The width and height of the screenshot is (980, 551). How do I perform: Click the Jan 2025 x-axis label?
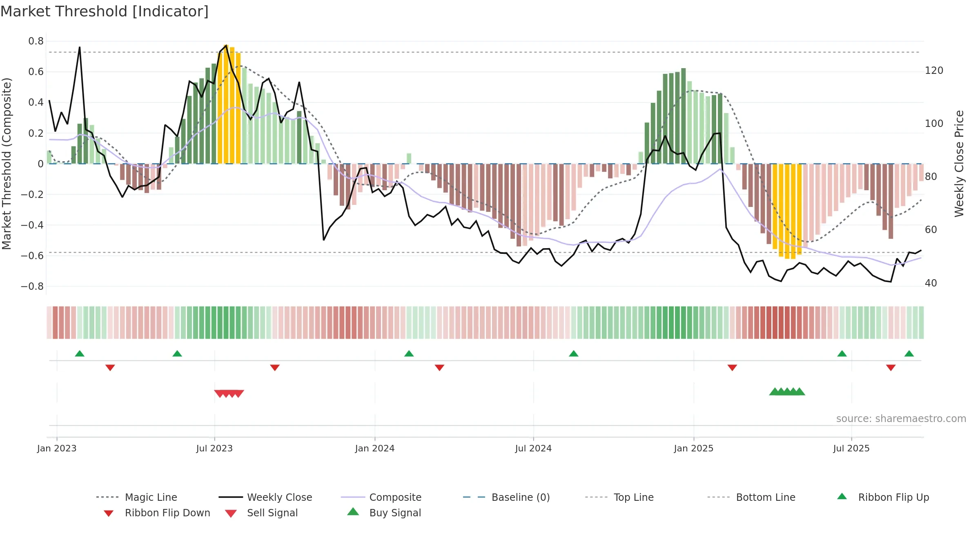(694, 448)
